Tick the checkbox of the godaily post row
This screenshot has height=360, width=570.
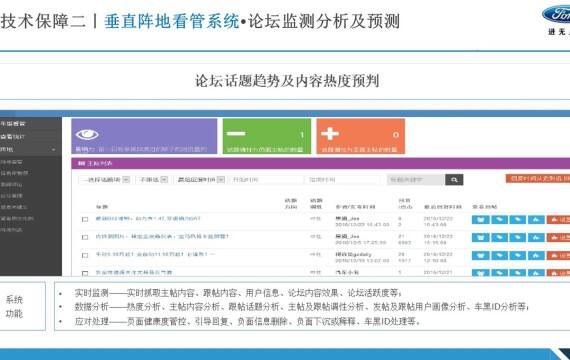pyautogui.click(x=85, y=255)
